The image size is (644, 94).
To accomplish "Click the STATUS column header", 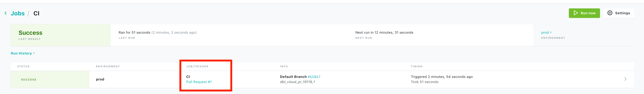I will coord(23,67).
